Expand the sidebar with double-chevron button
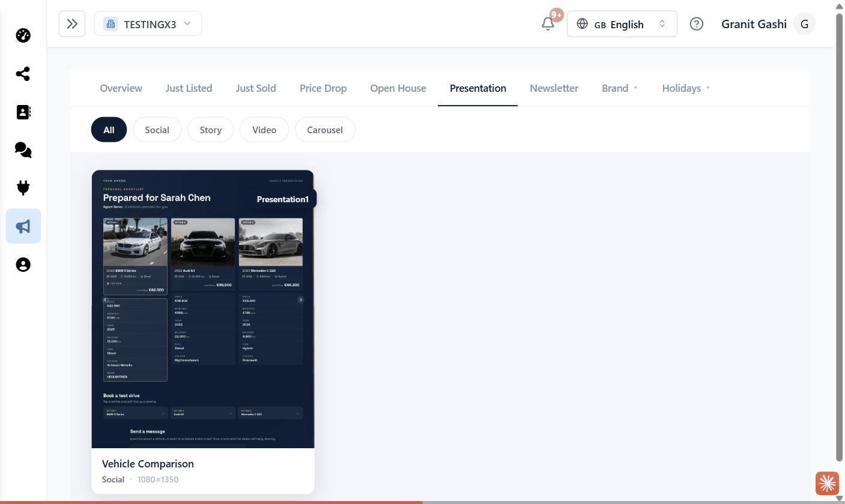Viewport: 845px width, 504px height. [72, 24]
